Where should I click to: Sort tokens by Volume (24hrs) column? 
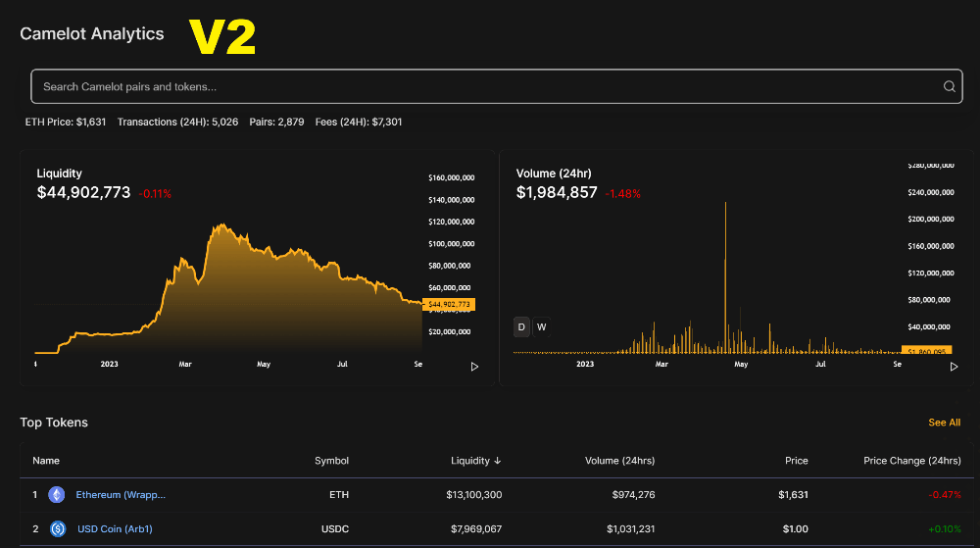coord(619,461)
